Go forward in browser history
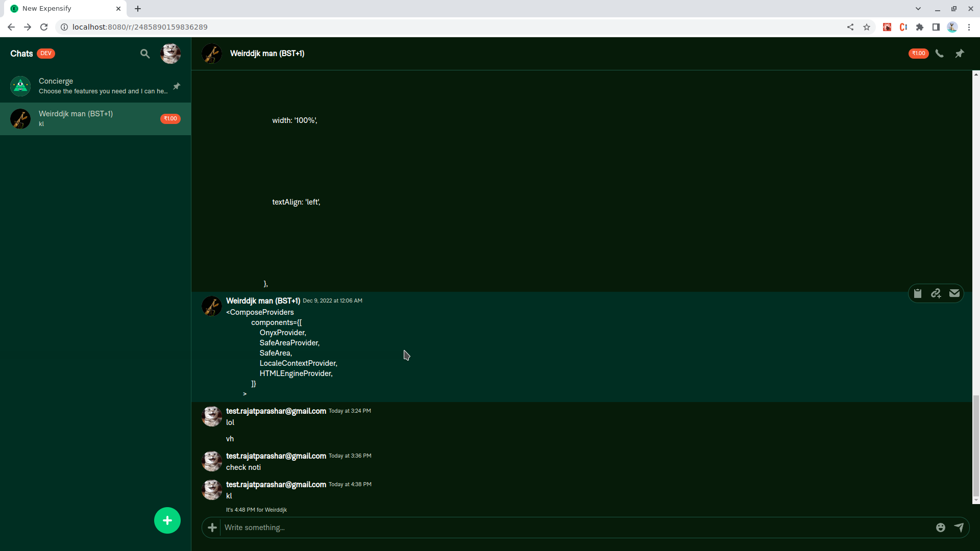Image resolution: width=980 pixels, height=551 pixels. (28, 27)
